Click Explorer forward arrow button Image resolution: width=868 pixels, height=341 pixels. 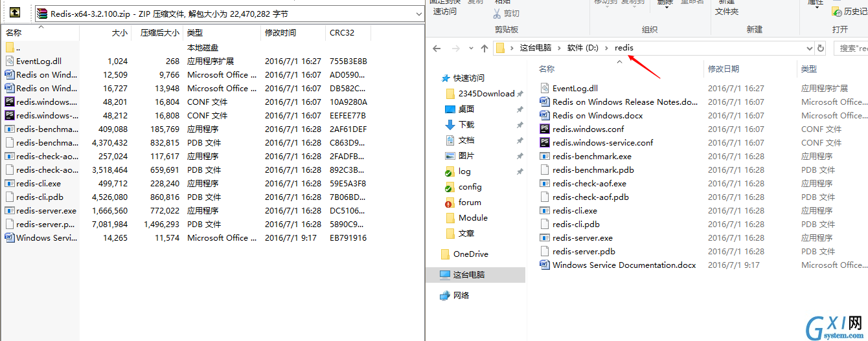(455, 48)
